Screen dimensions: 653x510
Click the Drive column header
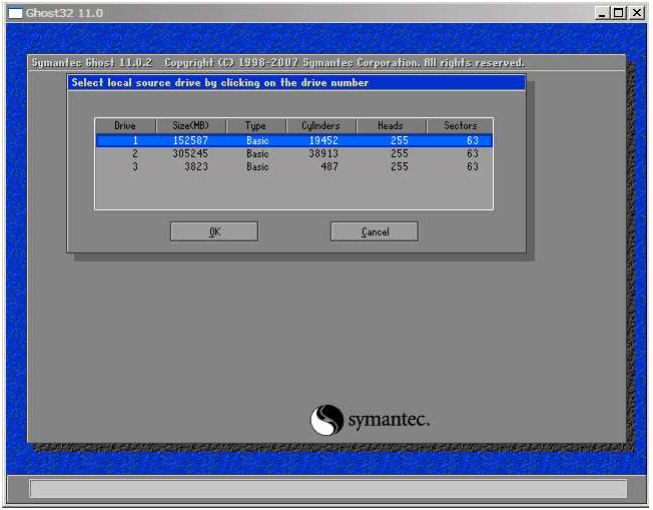pos(125,126)
